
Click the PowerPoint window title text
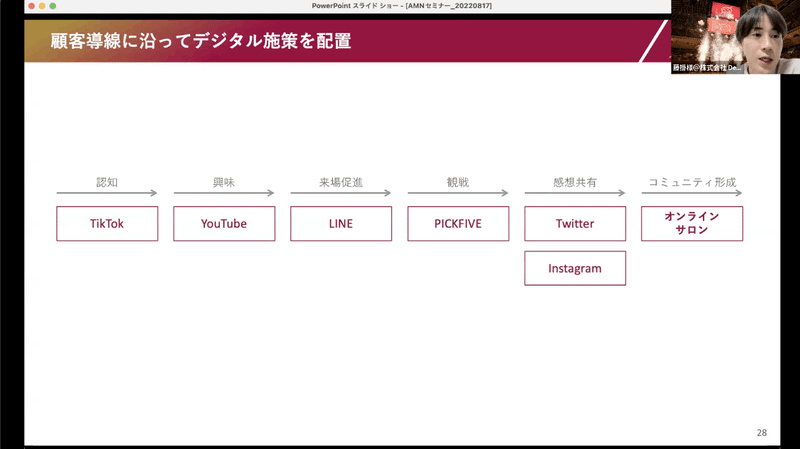point(402,6)
